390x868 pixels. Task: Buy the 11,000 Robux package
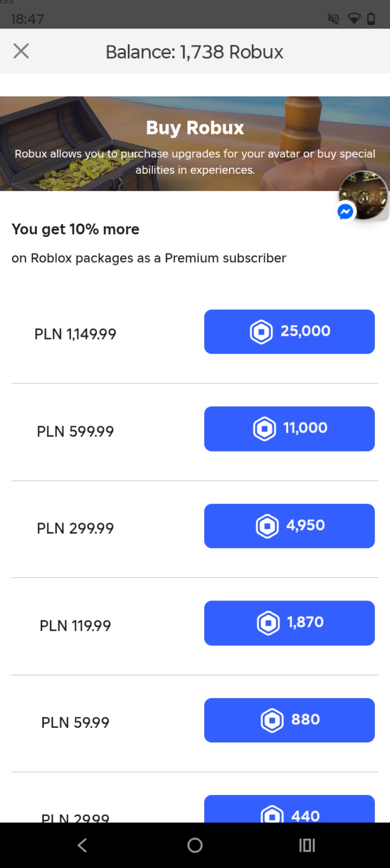point(289,429)
